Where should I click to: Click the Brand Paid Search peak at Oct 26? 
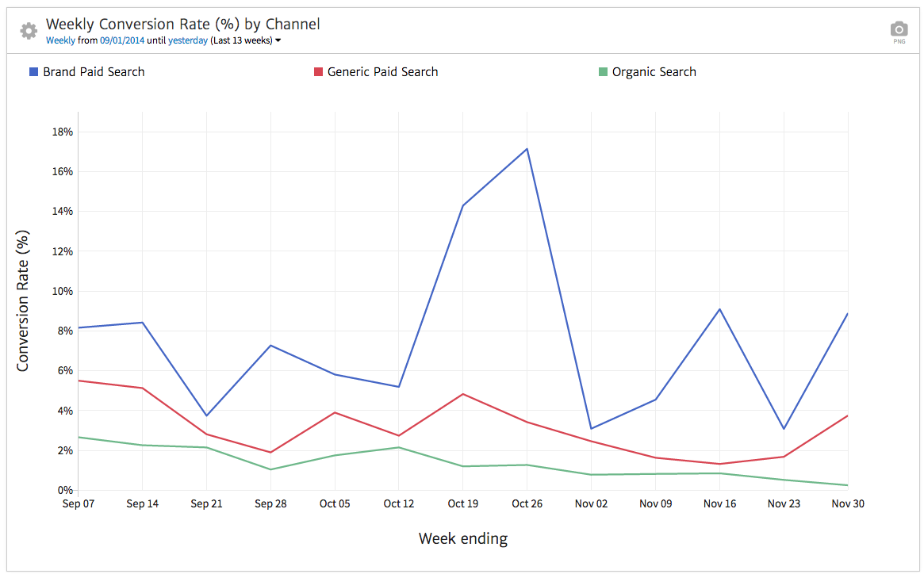click(527, 149)
